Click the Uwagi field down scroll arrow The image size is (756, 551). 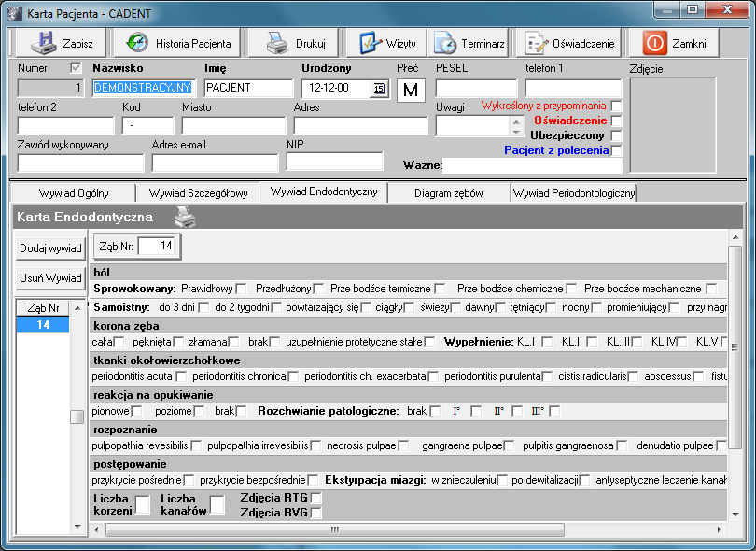(x=516, y=131)
